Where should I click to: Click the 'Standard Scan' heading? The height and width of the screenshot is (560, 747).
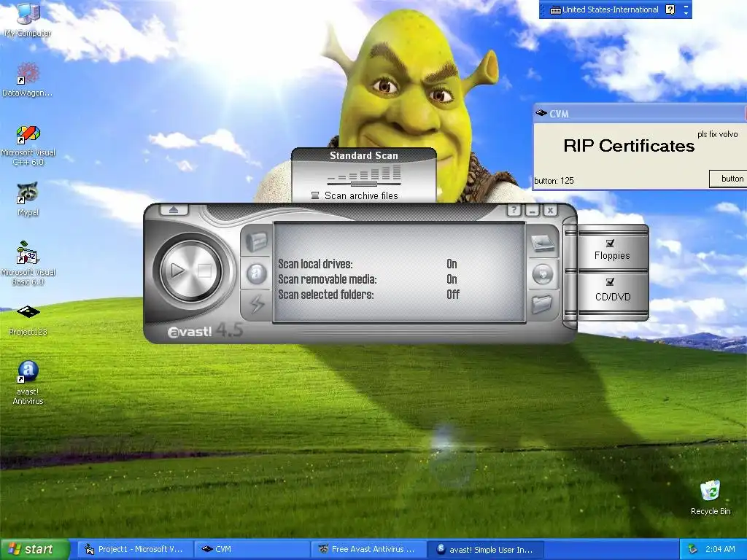click(363, 155)
